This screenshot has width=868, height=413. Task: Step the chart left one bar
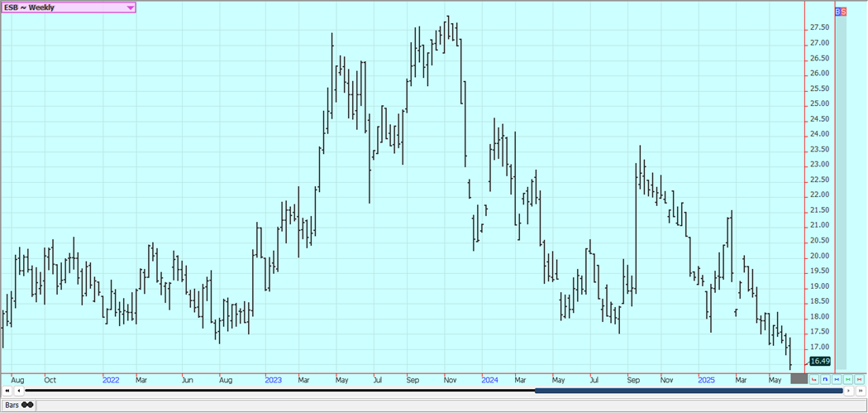[17, 391]
